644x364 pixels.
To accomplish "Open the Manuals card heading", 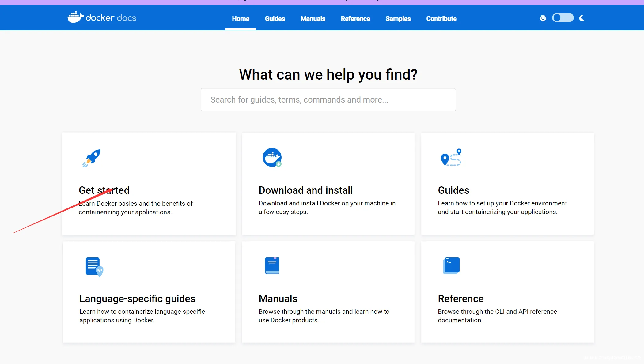I will click(278, 298).
